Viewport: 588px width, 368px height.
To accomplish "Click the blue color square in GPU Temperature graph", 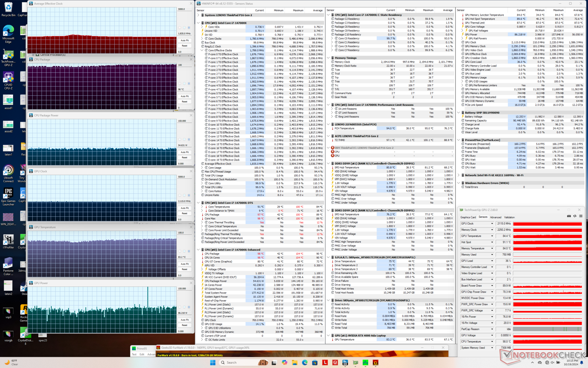I will pos(189,251).
